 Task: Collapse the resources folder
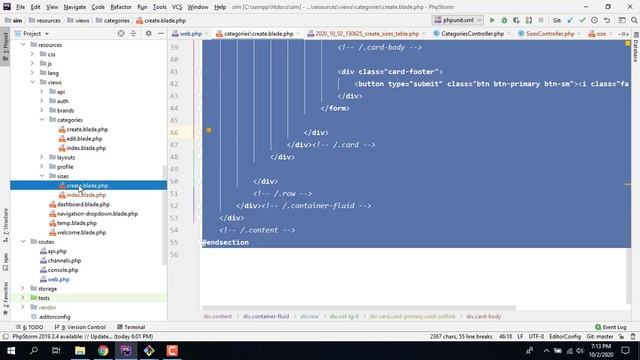[x=23, y=44]
